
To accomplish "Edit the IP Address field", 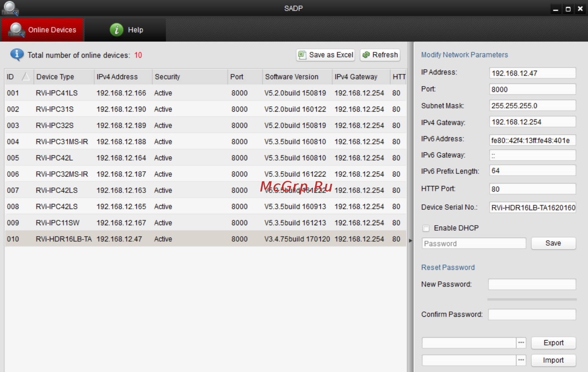I will pos(532,73).
